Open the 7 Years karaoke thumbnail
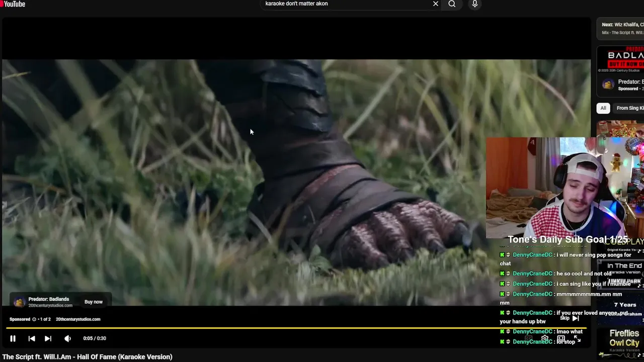The image size is (644, 362). (x=621, y=309)
